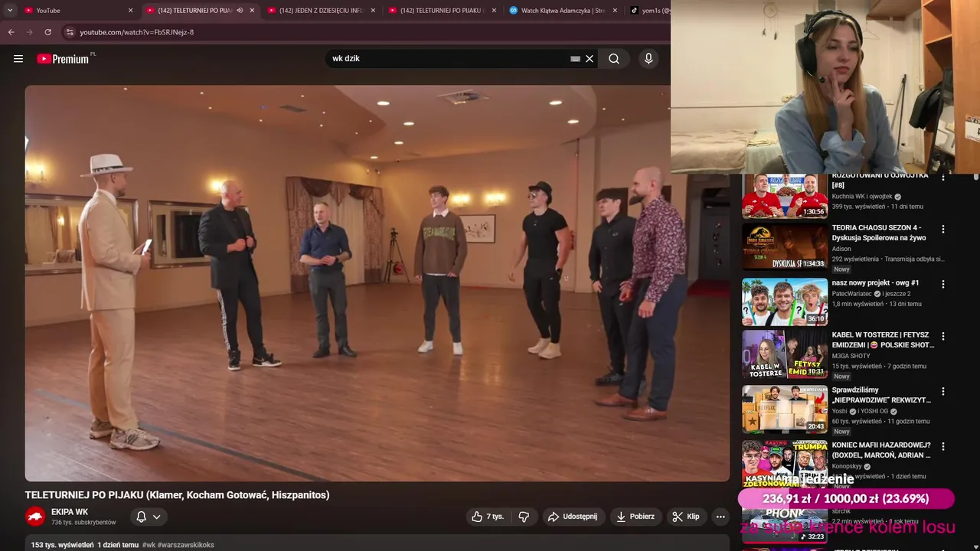This screenshot has width=980, height=551.
Task: Open the 10:31 KABEL W TOSTERZE thumbnail
Action: click(x=785, y=354)
